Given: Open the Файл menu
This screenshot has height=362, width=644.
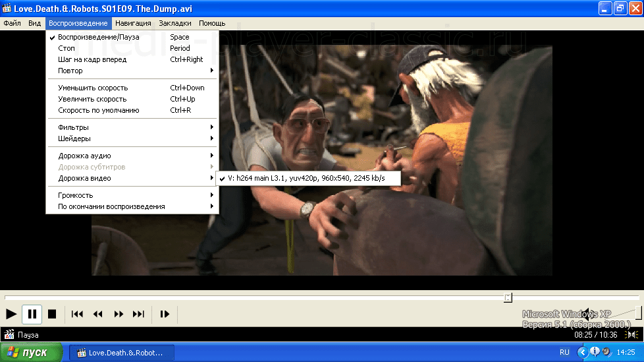Looking at the screenshot, I should point(12,23).
